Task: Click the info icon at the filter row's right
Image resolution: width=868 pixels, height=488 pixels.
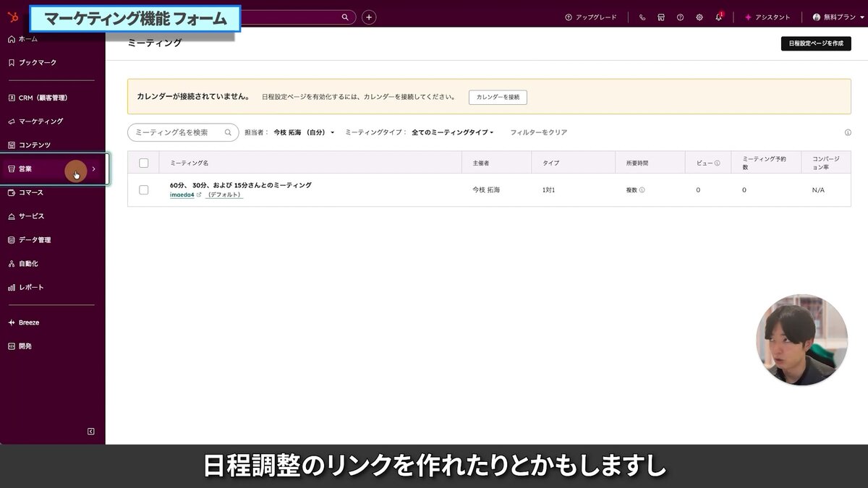Action: click(848, 132)
